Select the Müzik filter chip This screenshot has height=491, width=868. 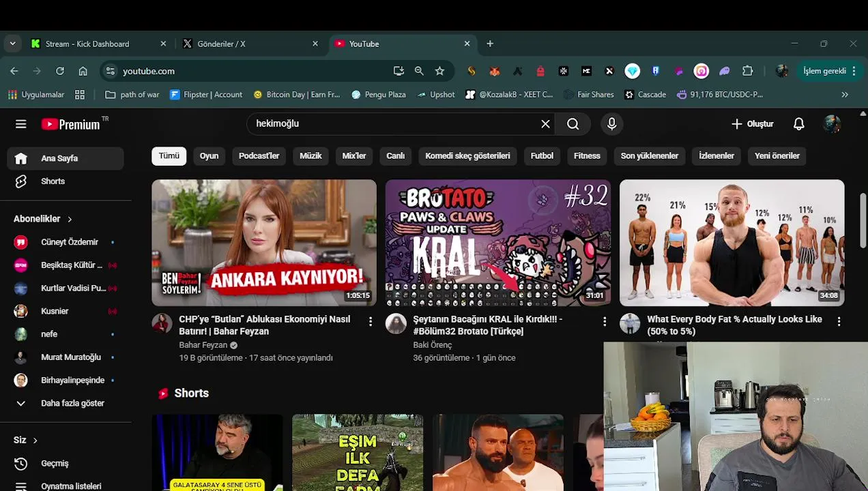click(310, 156)
